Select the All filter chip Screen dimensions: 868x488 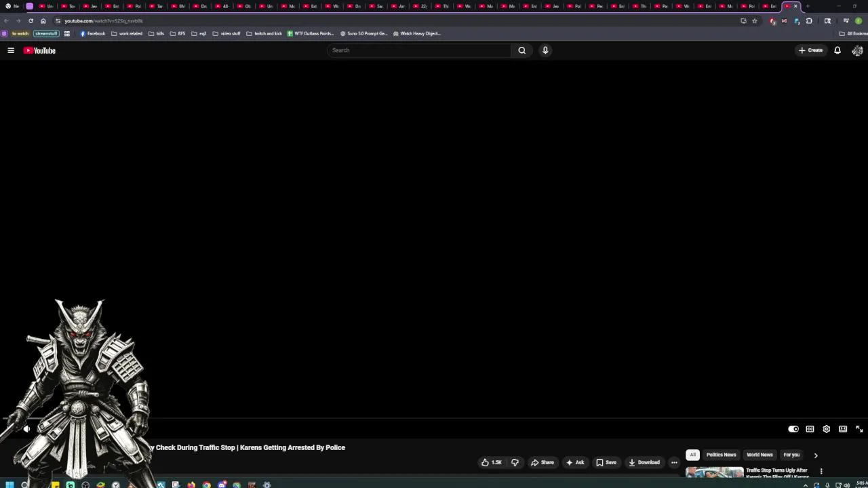(x=692, y=455)
